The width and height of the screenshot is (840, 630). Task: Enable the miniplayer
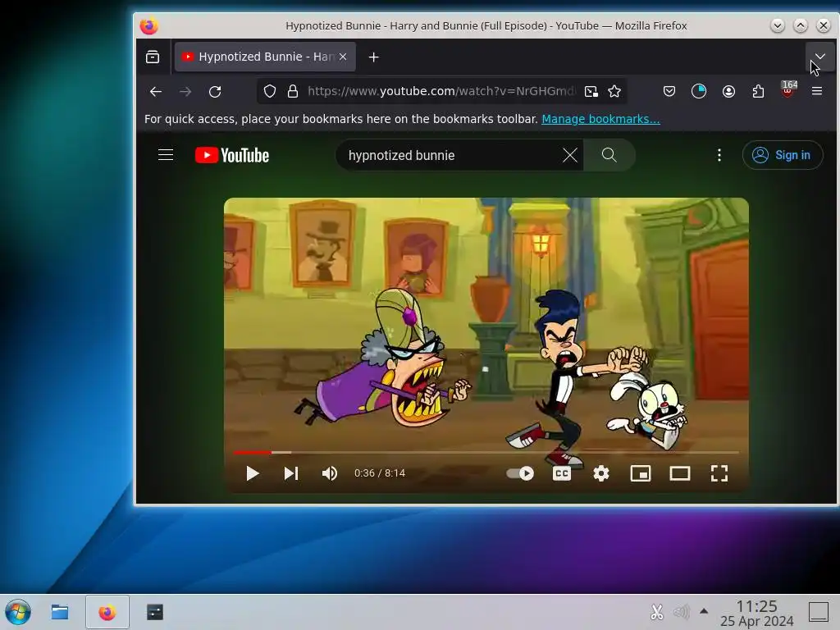point(641,473)
